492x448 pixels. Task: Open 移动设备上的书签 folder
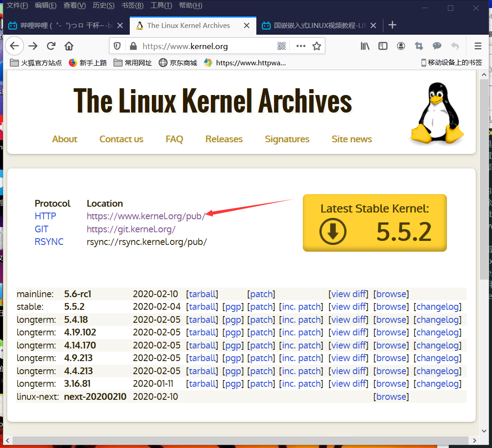(451, 63)
